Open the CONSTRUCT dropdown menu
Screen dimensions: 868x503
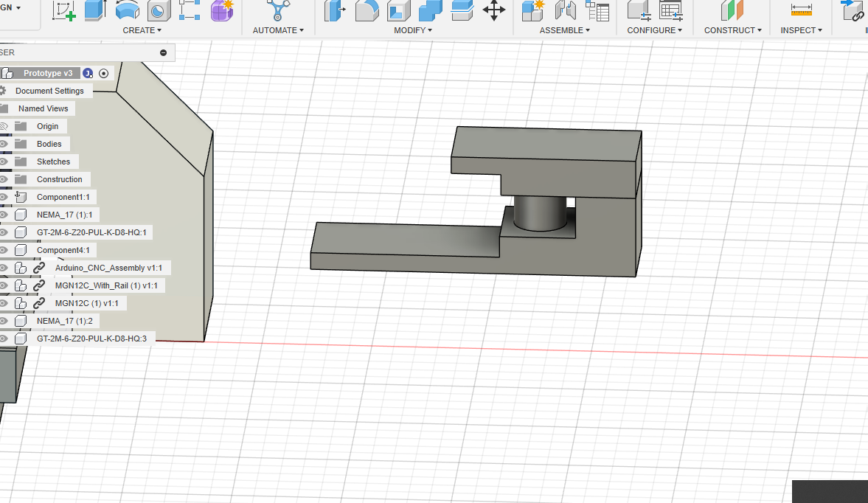(733, 30)
